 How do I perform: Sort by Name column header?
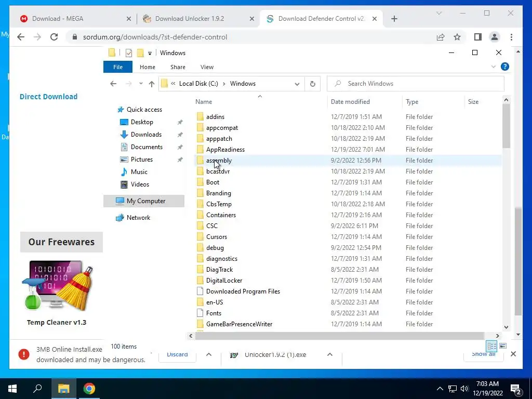coord(204,102)
